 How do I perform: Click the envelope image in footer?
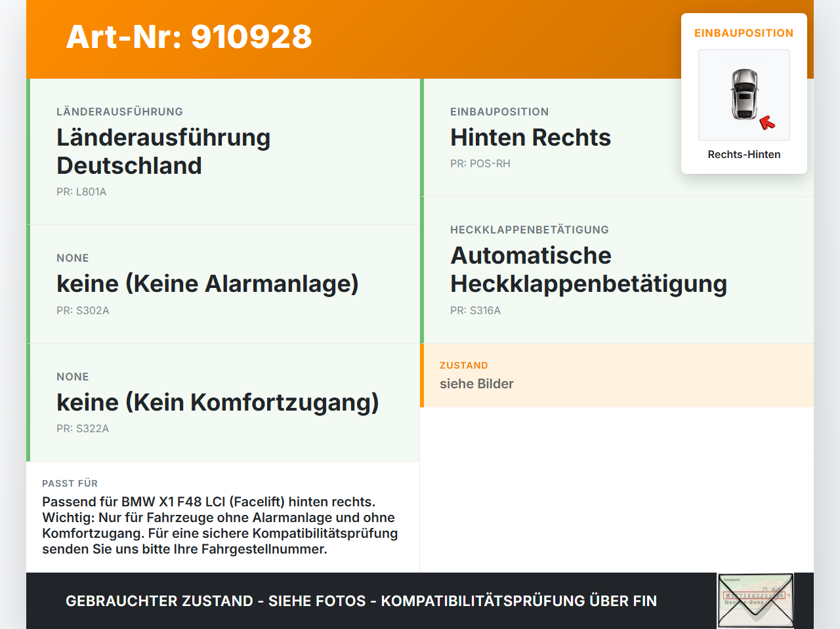755,601
